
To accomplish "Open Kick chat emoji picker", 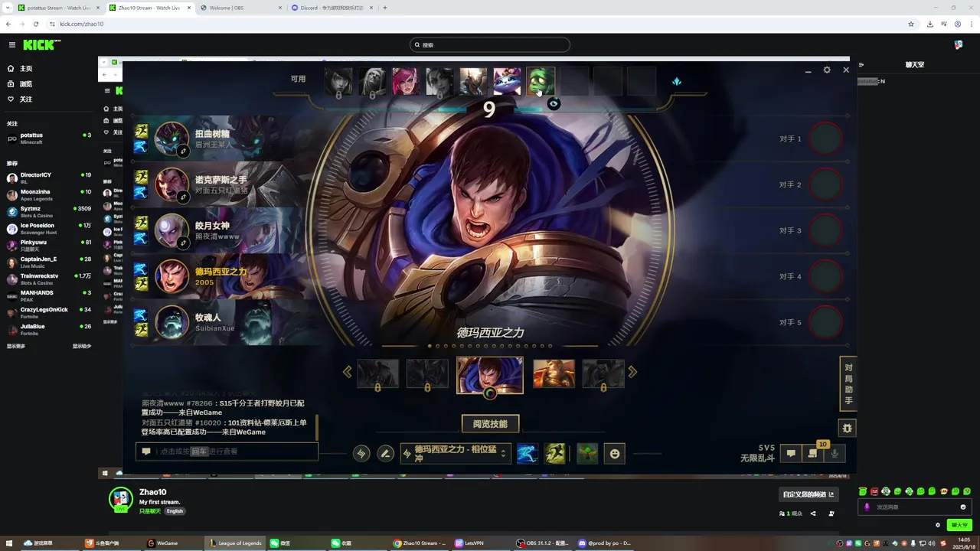I will pyautogui.click(x=963, y=507).
